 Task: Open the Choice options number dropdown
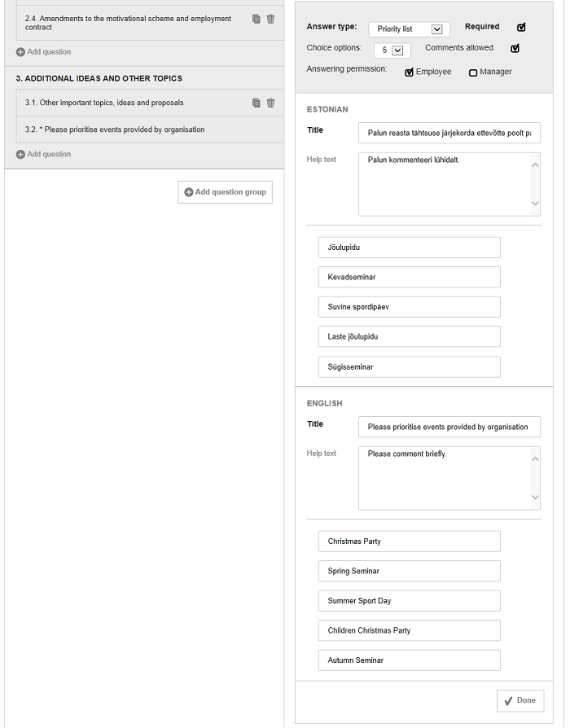pos(392,50)
